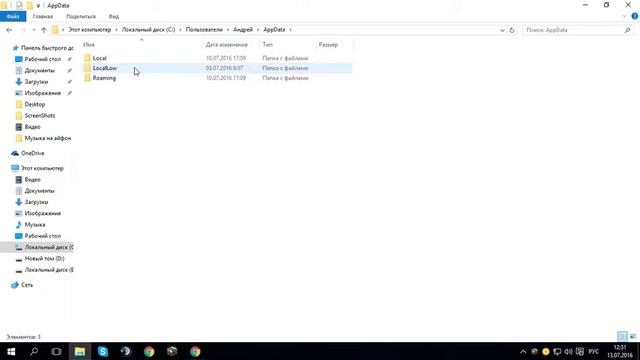Open Skype from the taskbar
The width and height of the screenshot is (640, 360).
coord(103,351)
